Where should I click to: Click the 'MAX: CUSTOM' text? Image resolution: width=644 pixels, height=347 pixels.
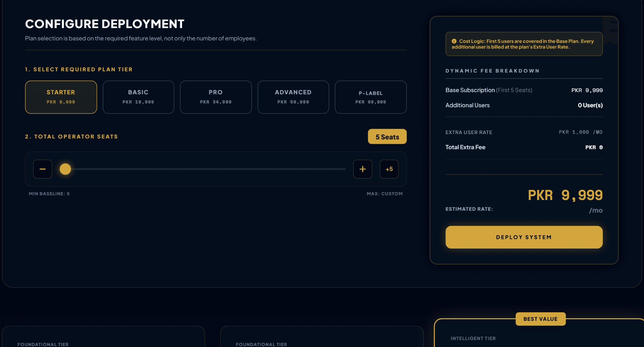click(x=385, y=194)
